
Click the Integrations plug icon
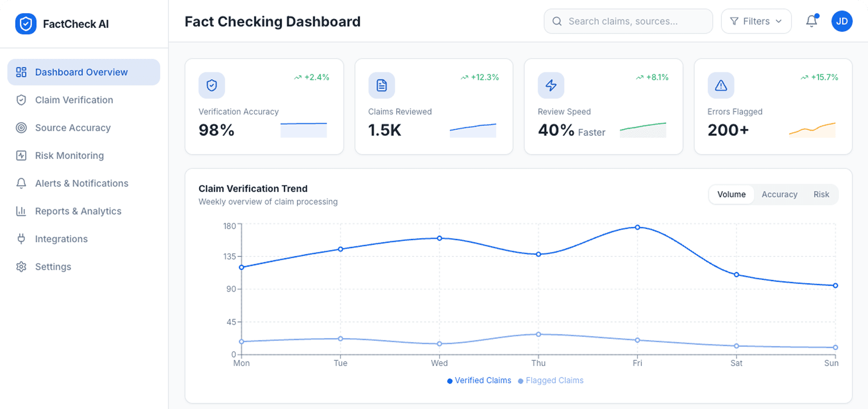21,239
